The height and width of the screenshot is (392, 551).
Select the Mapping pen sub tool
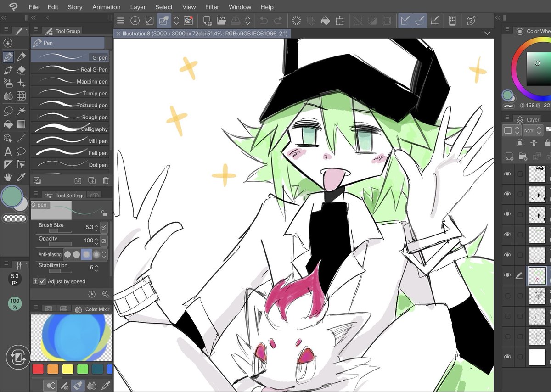pyautogui.click(x=70, y=81)
